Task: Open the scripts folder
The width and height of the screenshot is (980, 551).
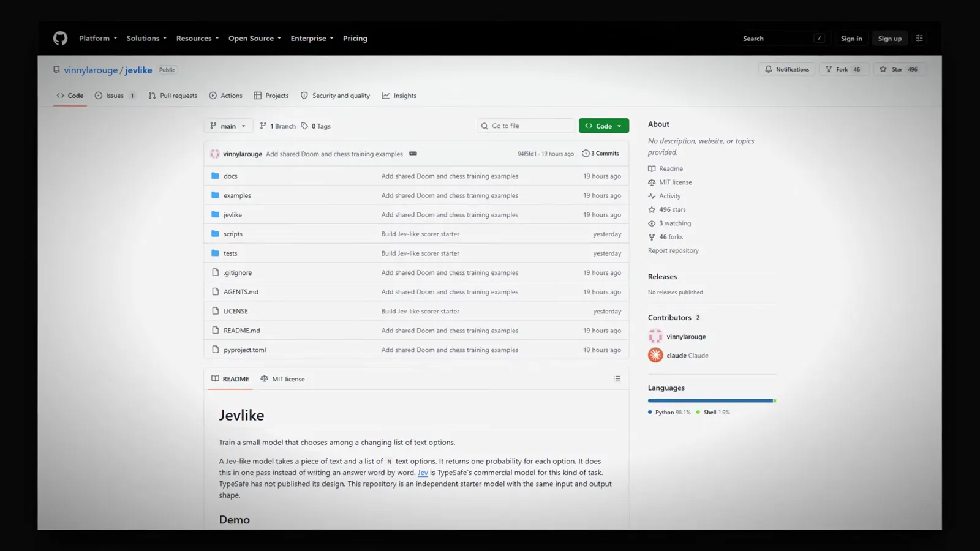Action: [233, 234]
